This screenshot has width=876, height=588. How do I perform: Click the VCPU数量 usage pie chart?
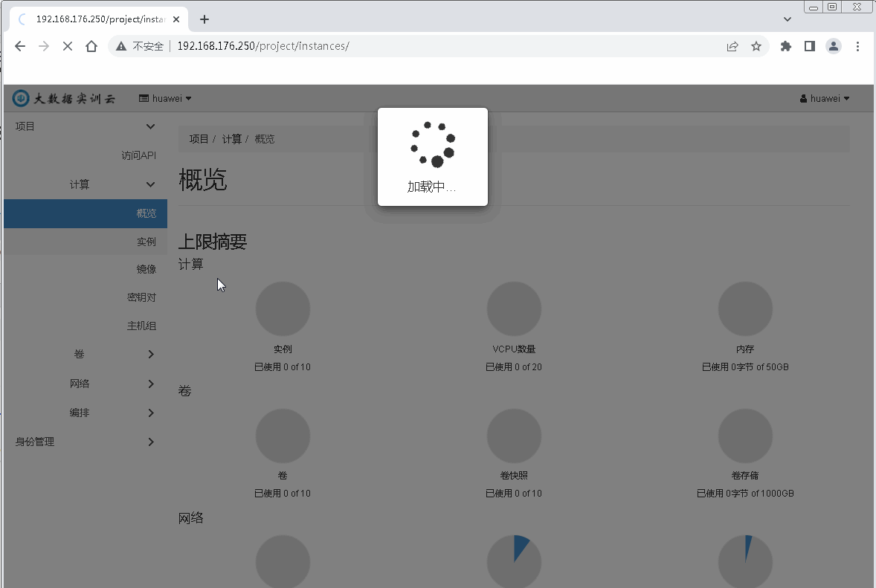(x=514, y=308)
